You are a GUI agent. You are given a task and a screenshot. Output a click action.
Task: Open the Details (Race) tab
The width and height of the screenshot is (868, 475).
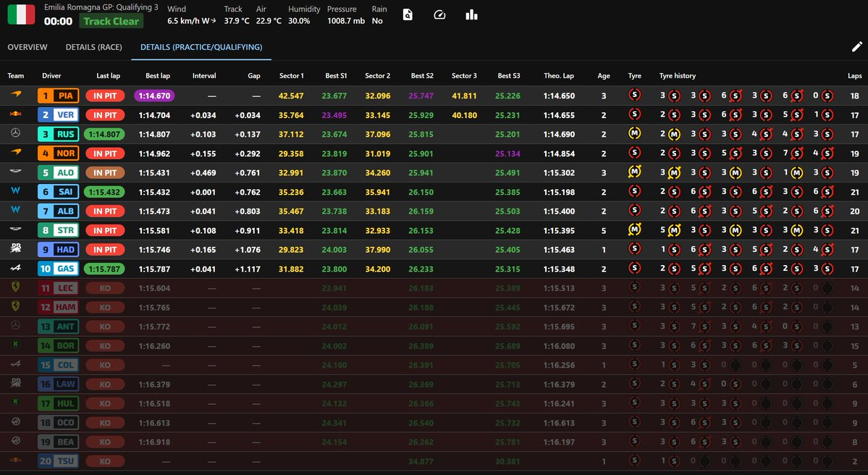tap(93, 47)
